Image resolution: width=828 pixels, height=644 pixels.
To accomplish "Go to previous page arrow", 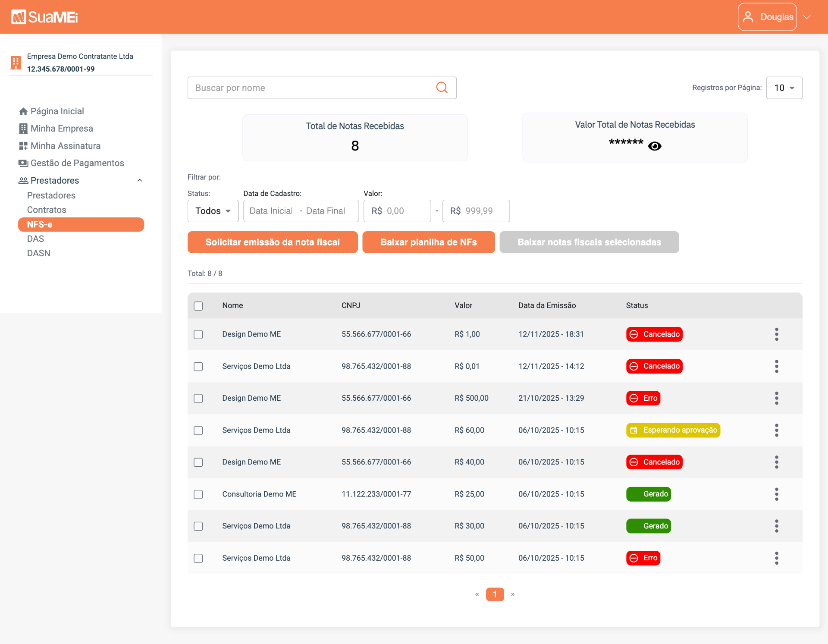I will click(x=477, y=594).
